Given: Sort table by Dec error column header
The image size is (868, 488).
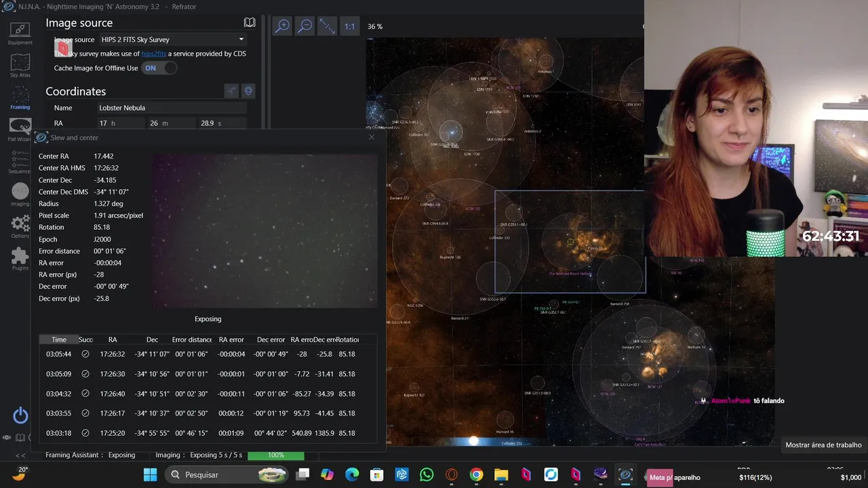Looking at the screenshot, I should tap(271, 340).
